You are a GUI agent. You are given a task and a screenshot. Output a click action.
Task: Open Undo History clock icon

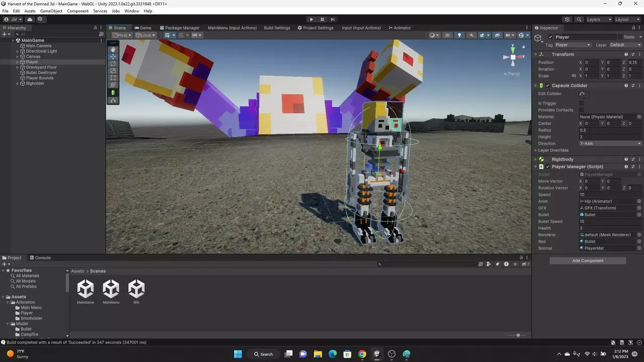[567, 20]
